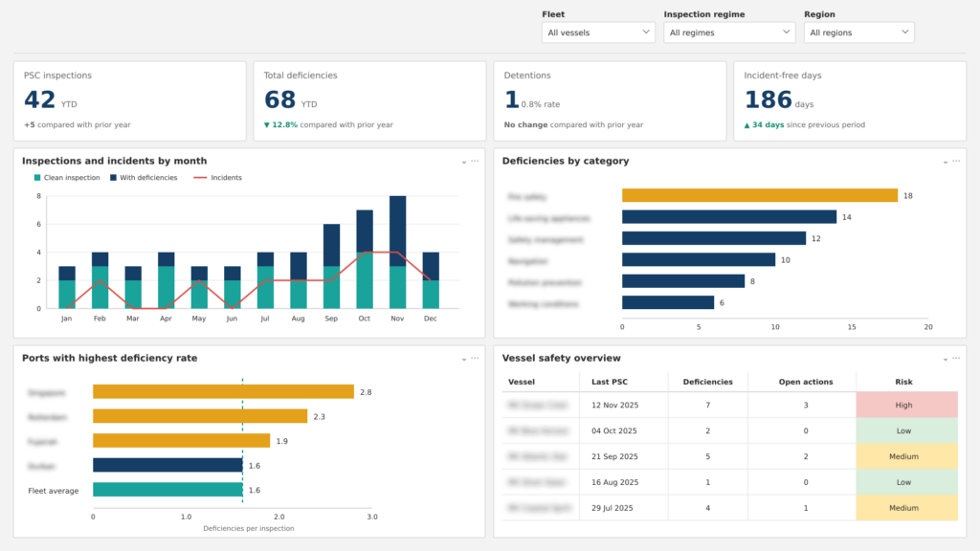
Task: Click the Medium risk cell in 29 Jul row
Action: 907,508
